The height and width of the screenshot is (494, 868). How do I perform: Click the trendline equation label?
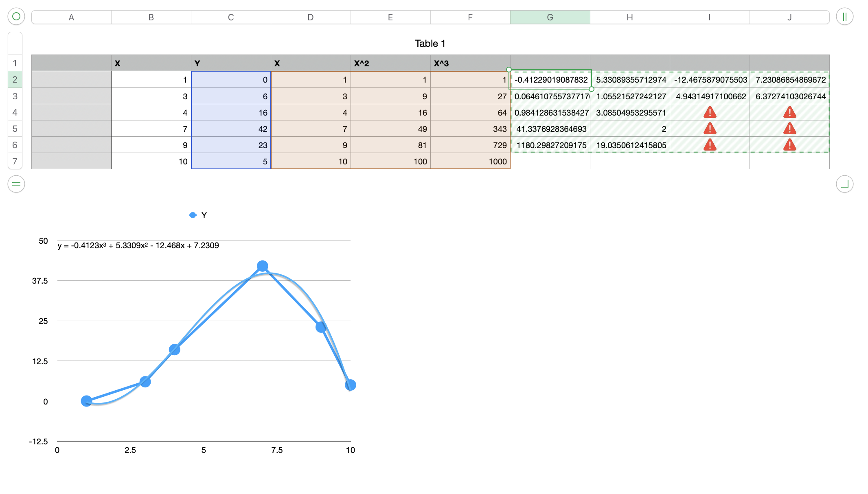click(138, 245)
